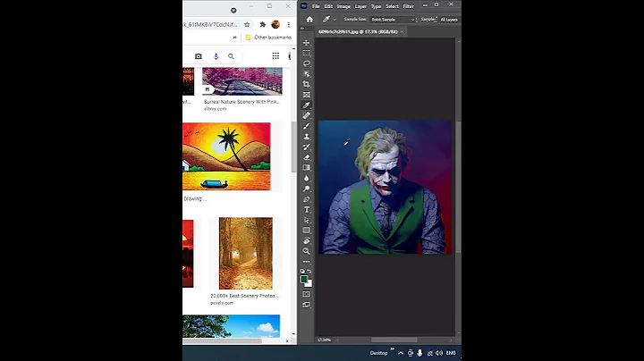Click the pexels.com source link
Screen dimensions: 644x361
pos(222,303)
